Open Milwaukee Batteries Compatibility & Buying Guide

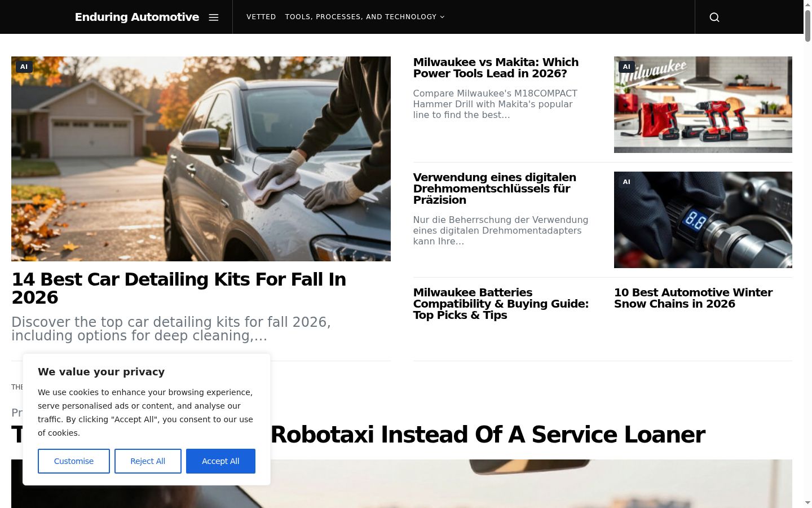click(x=501, y=304)
